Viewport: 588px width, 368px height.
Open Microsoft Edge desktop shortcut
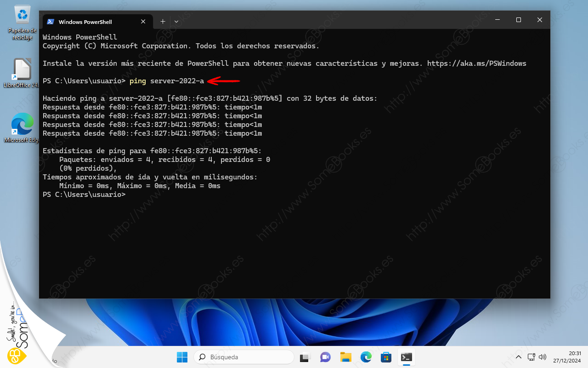coord(22,127)
